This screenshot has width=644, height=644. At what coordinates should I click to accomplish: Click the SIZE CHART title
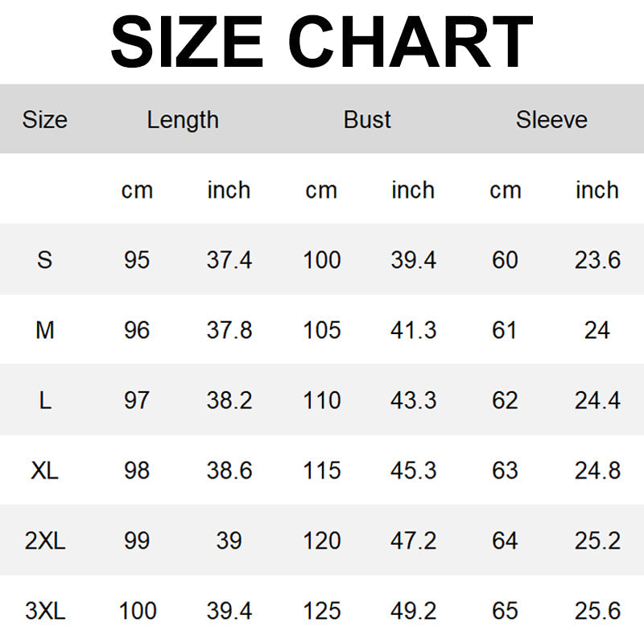[322, 42]
